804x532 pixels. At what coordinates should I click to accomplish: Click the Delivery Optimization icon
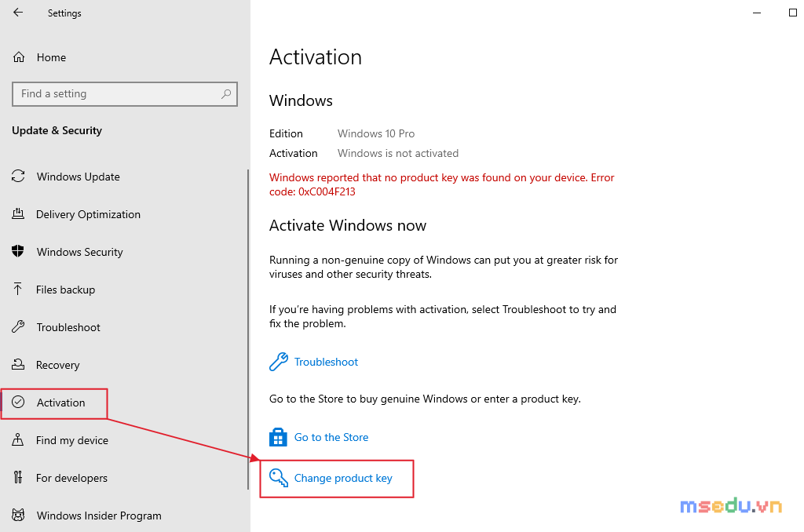click(x=18, y=213)
